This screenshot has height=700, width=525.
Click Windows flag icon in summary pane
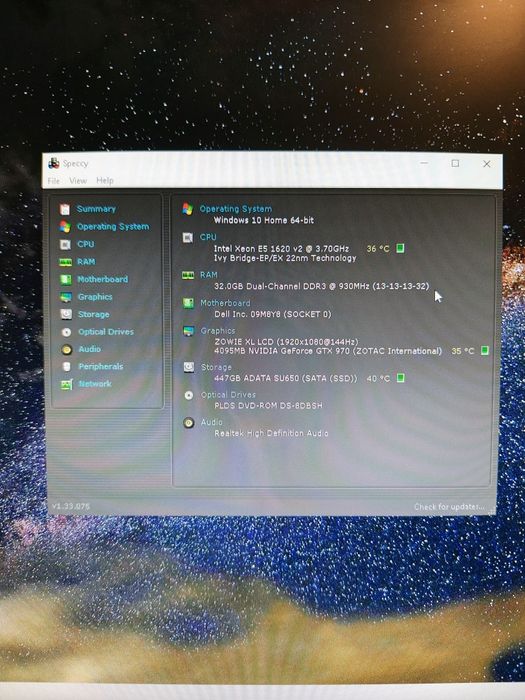(x=188, y=209)
